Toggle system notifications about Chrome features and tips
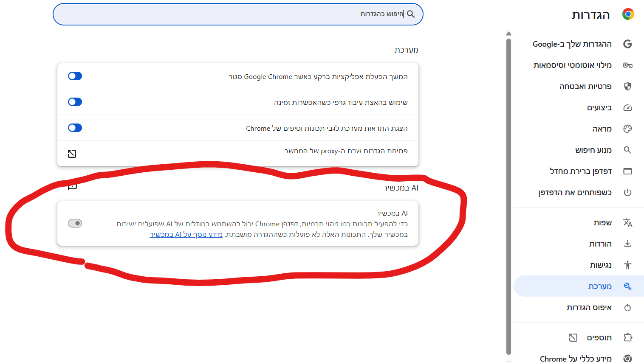 [x=75, y=128]
